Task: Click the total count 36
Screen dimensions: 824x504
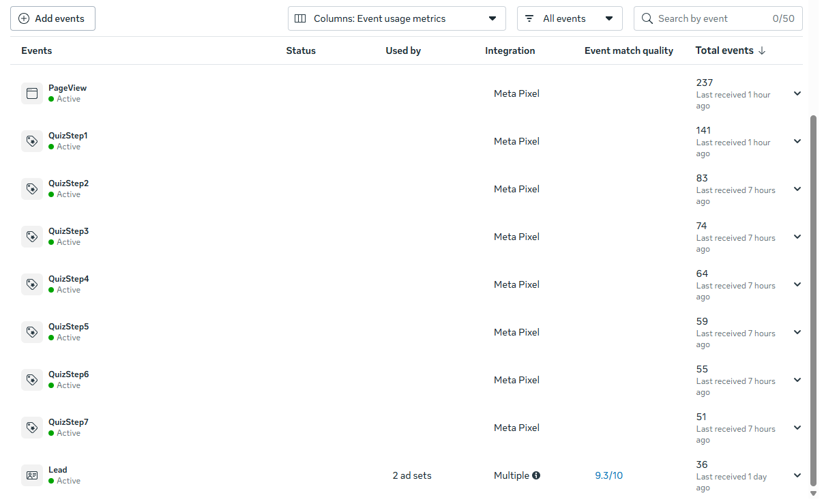Action: point(702,464)
